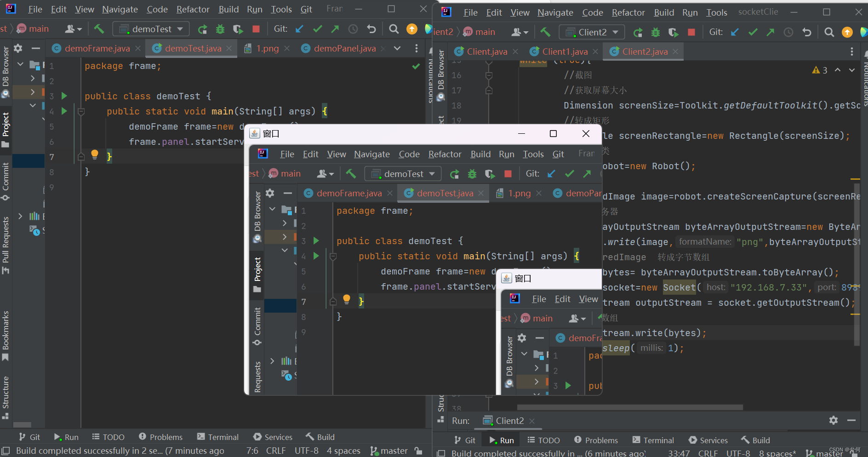The width and height of the screenshot is (868, 457).
Task: Switch to Client1.java tab
Action: 565,51
